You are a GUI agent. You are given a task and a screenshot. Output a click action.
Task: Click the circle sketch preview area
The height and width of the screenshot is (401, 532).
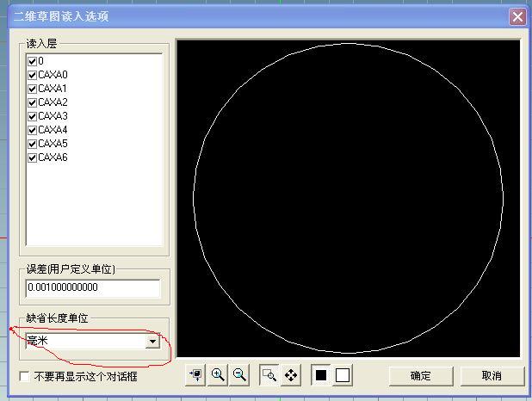coord(349,199)
